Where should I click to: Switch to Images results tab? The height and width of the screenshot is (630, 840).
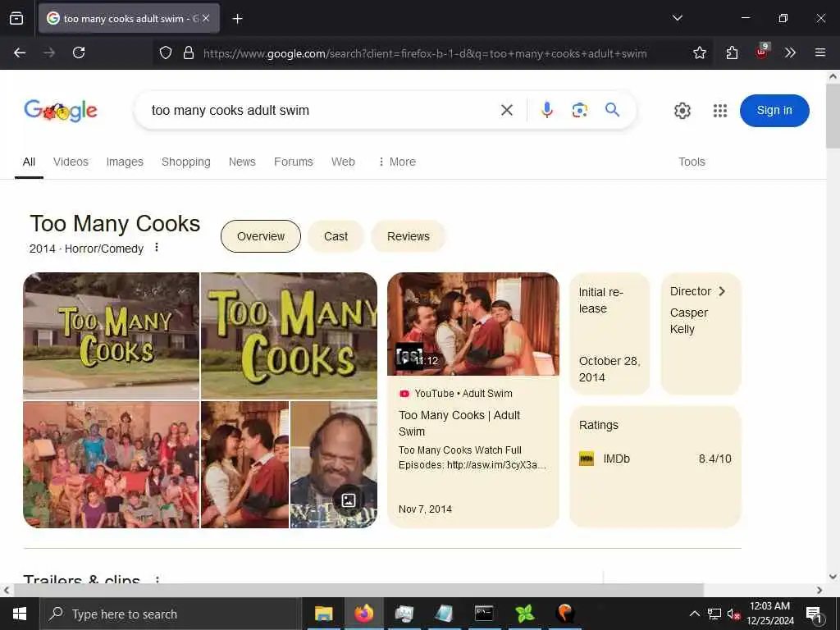click(x=125, y=162)
